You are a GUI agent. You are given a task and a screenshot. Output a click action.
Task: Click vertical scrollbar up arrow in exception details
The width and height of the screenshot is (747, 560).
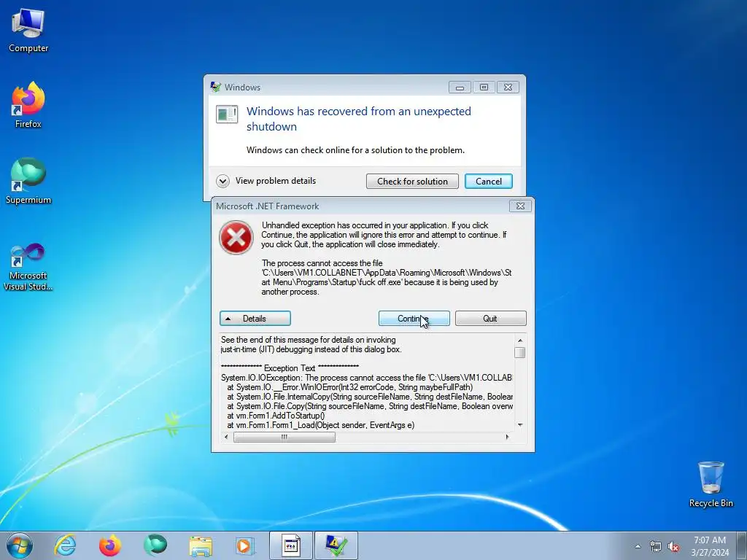519,341
